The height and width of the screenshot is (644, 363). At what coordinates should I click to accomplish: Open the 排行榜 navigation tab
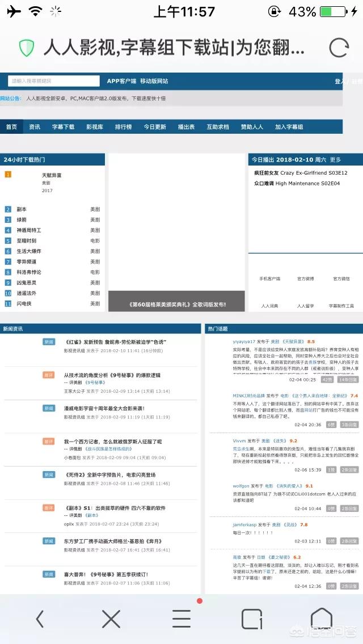pos(123,127)
